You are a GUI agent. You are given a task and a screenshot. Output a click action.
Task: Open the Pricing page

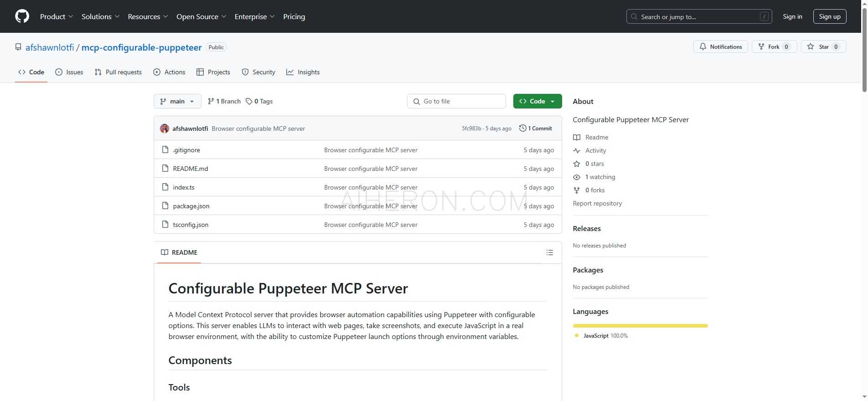coord(294,16)
